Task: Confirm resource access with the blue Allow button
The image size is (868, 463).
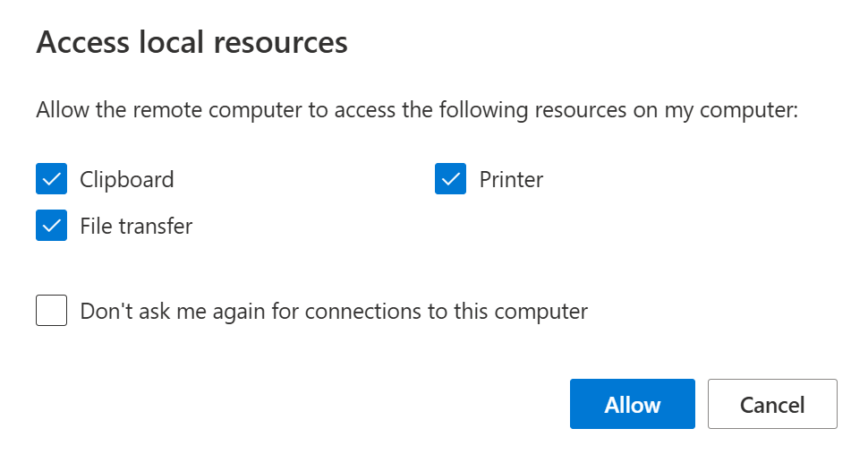Action: tap(632, 404)
